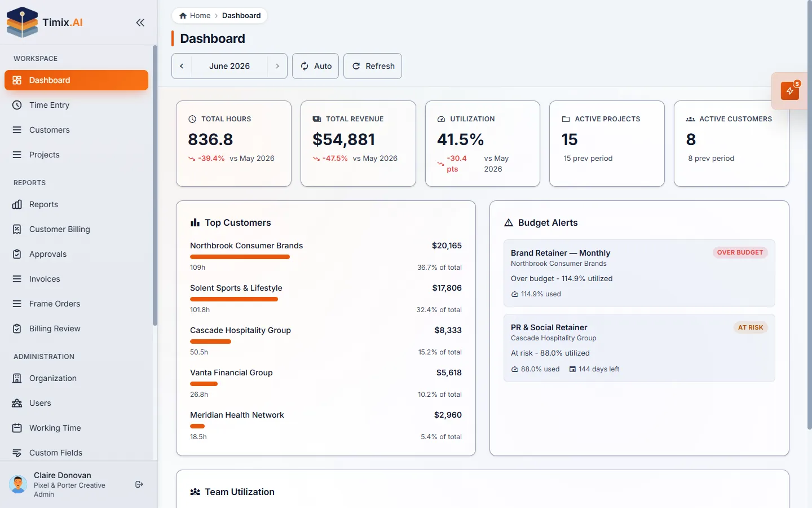812x508 pixels.
Task: Click the Active Projects folder icon
Action: pos(566,119)
